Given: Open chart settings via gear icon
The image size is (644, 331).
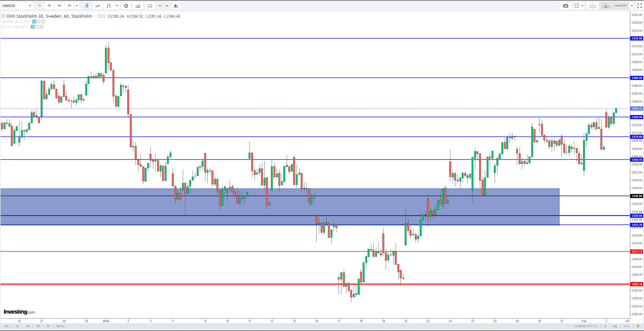Looking at the screenshot, I should [126, 5].
